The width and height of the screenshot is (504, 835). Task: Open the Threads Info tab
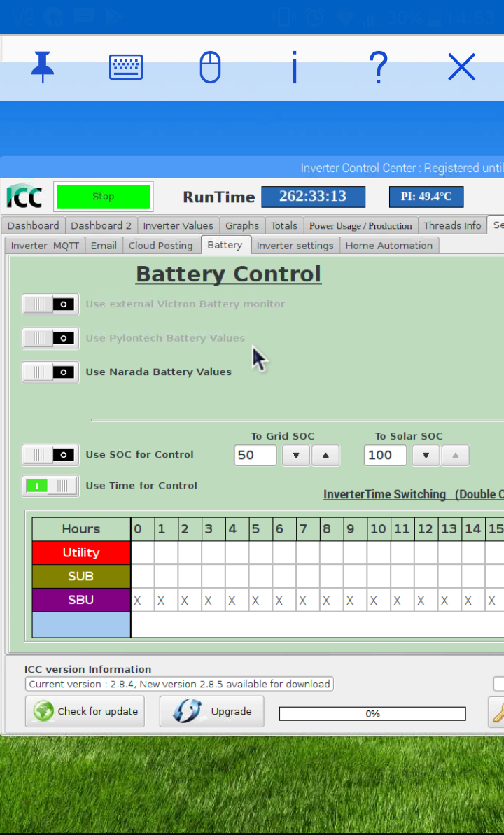pyautogui.click(x=452, y=225)
